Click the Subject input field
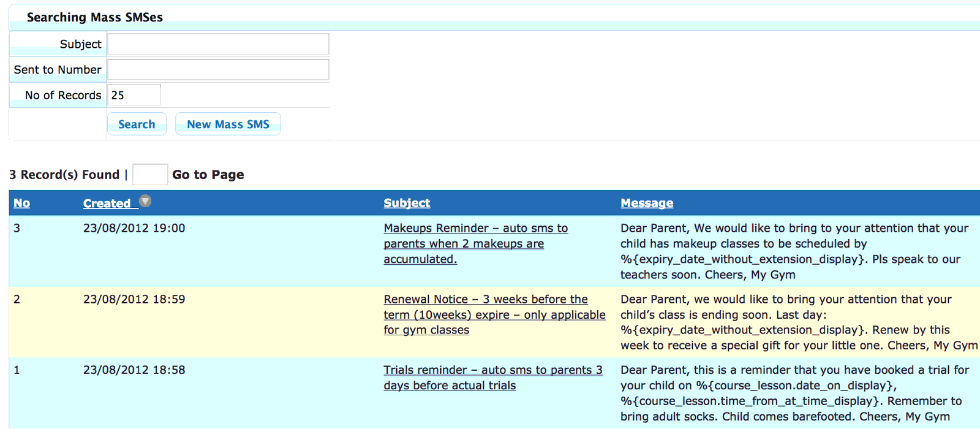 pyautogui.click(x=219, y=44)
